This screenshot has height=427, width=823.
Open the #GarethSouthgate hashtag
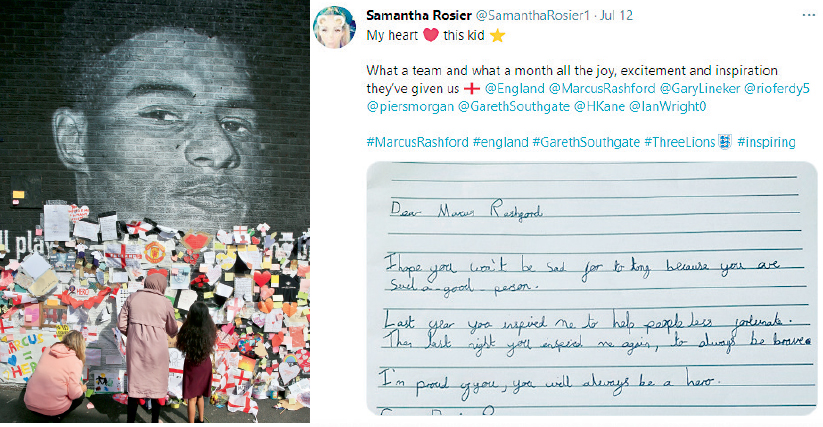pos(585,143)
